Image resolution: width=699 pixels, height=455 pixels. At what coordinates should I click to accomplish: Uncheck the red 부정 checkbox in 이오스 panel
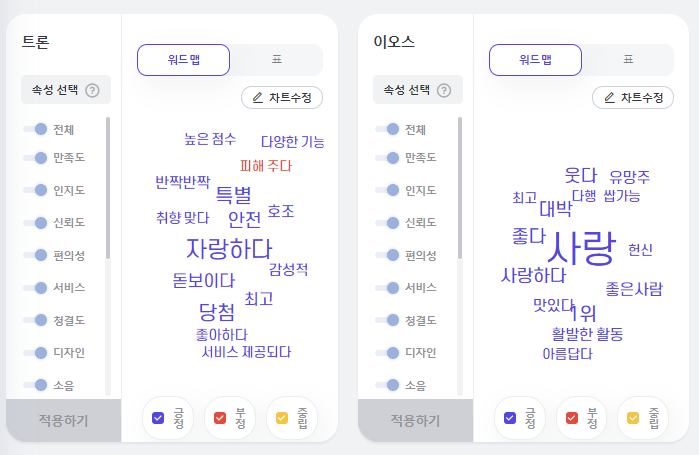(572, 418)
